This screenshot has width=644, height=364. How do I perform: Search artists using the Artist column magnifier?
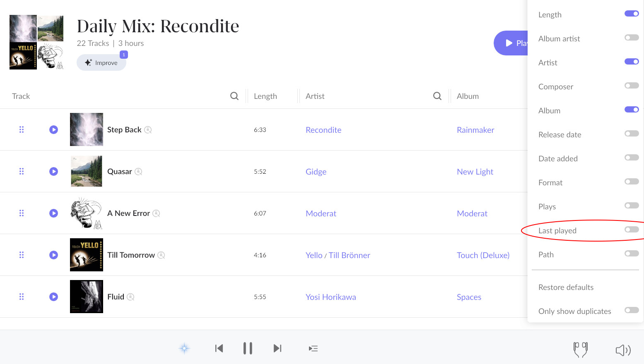coord(437,96)
